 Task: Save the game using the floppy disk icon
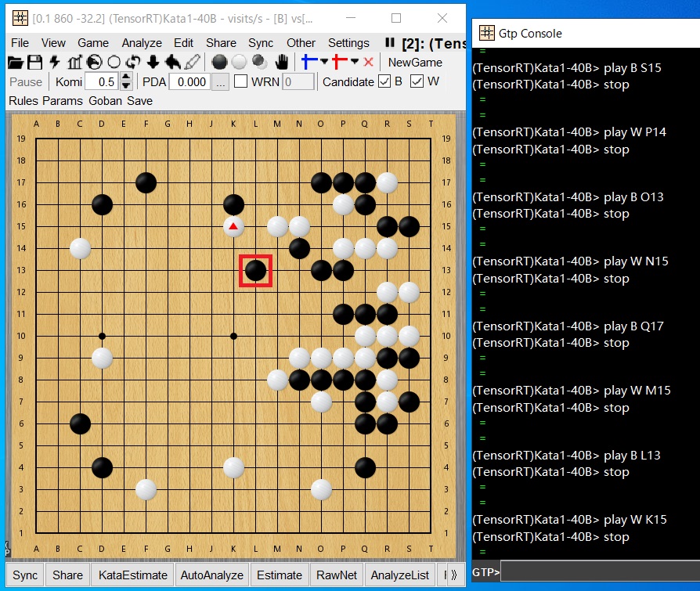click(34, 62)
